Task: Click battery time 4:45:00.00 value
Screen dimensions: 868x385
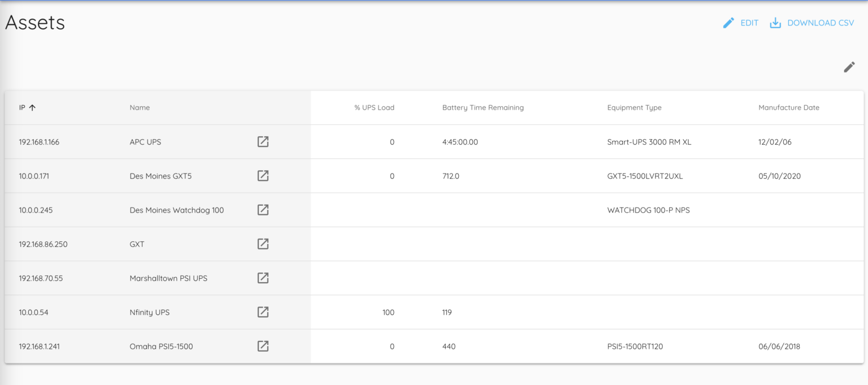Action: point(460,142)
